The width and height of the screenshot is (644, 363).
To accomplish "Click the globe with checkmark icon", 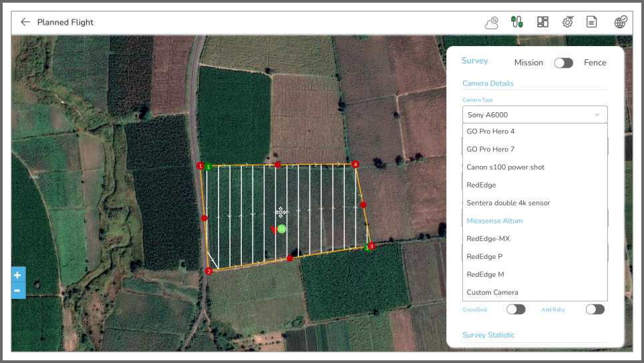I will coord(621,22).
